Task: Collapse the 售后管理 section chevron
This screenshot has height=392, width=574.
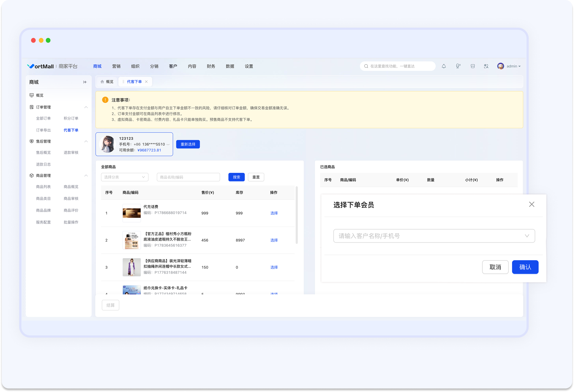Action: point(86,141)
